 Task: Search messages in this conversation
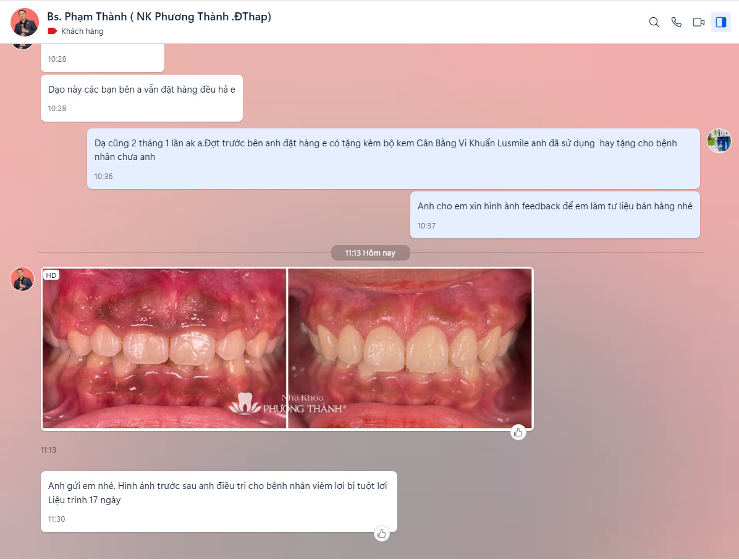point(654,22)
